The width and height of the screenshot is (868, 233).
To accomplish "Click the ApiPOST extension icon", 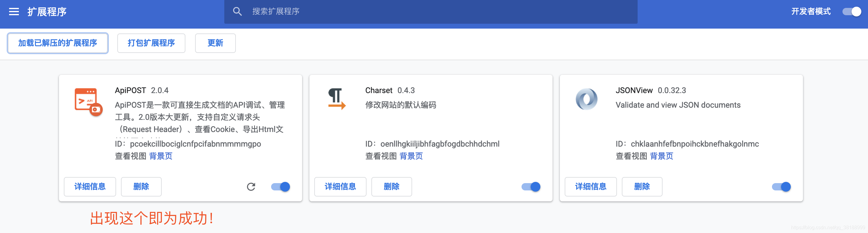I will (88, 102).
